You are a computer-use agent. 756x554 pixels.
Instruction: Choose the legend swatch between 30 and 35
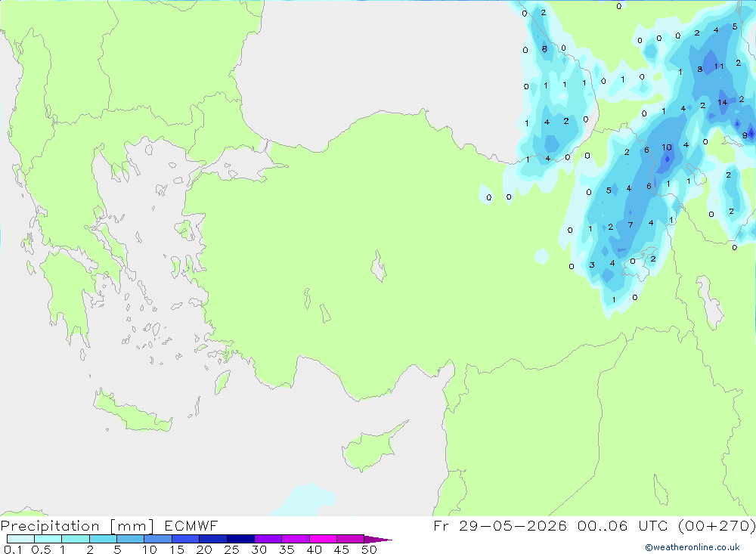[x=268, y=539]
